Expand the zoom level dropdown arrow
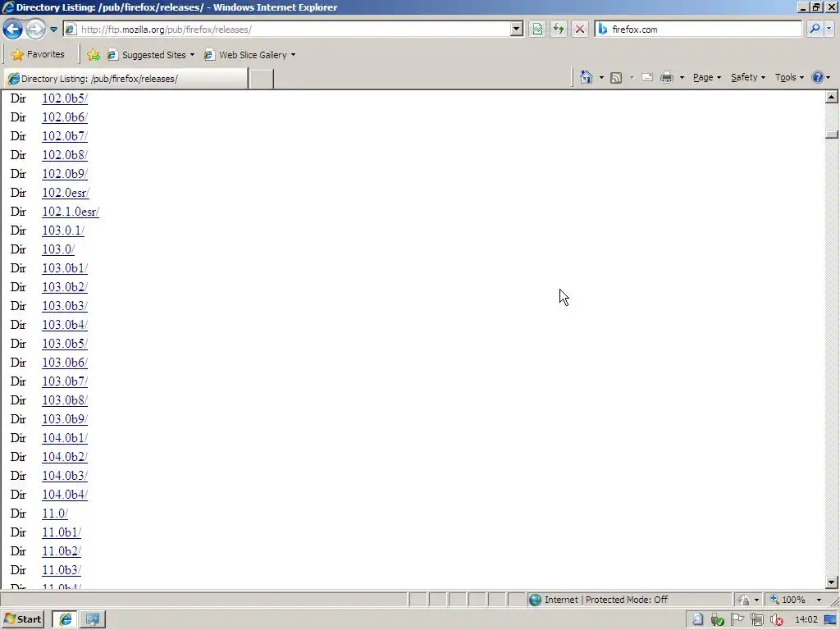Image resolution: width=840 pixels, height=630 pixels. (x=819, y=600)
